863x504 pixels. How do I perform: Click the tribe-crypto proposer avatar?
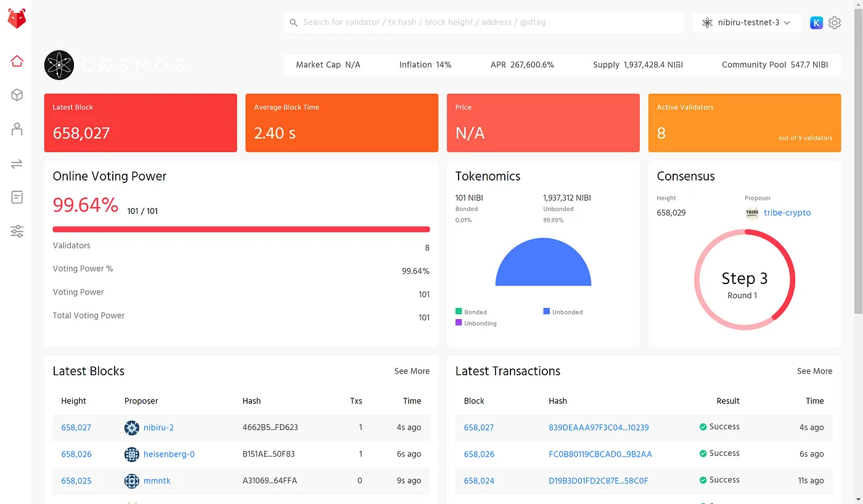[752, 213]
